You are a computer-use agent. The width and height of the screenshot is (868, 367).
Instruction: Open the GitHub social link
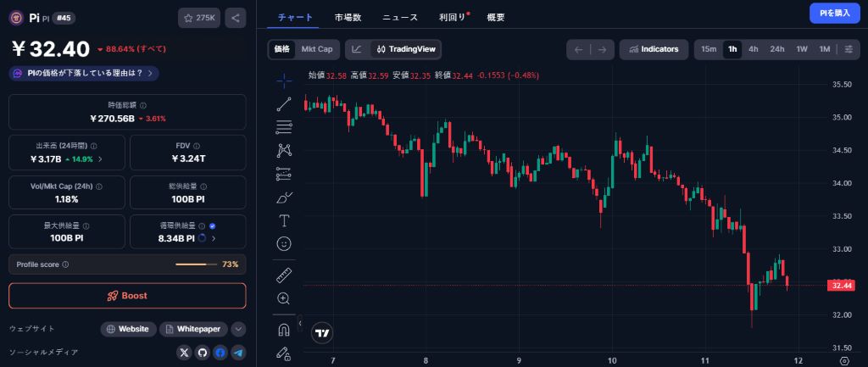(x=202, y=352)
